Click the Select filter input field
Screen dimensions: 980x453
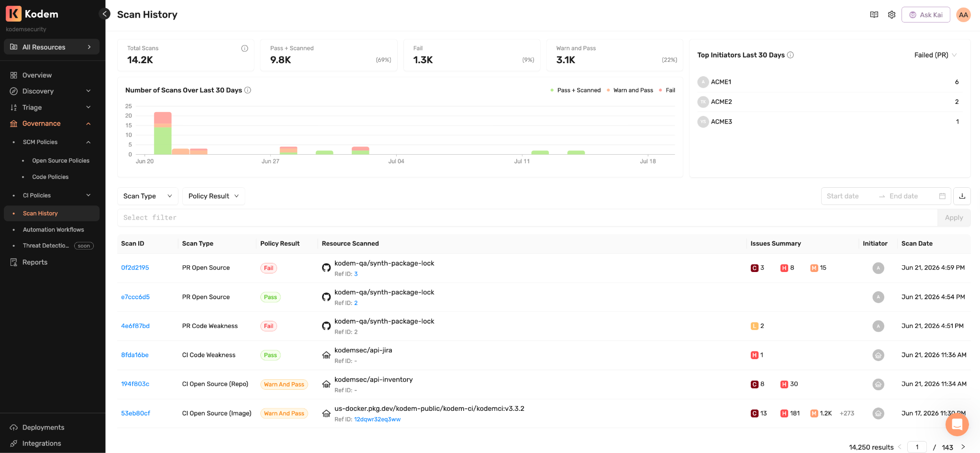click(x=527, y=217)
